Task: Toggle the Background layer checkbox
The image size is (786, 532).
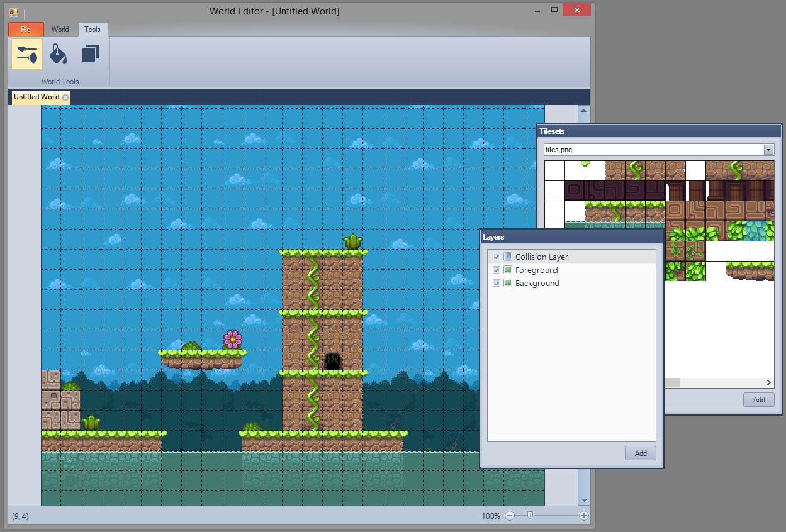Action: (x=497, y=283)
